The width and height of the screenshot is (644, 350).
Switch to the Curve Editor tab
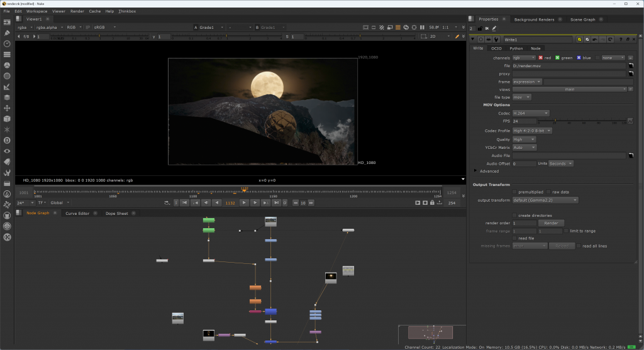pos(76,214)
